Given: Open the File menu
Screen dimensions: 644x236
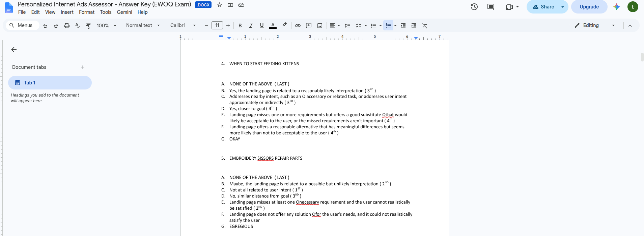Looking at the screenshot, I should [22, 12].
